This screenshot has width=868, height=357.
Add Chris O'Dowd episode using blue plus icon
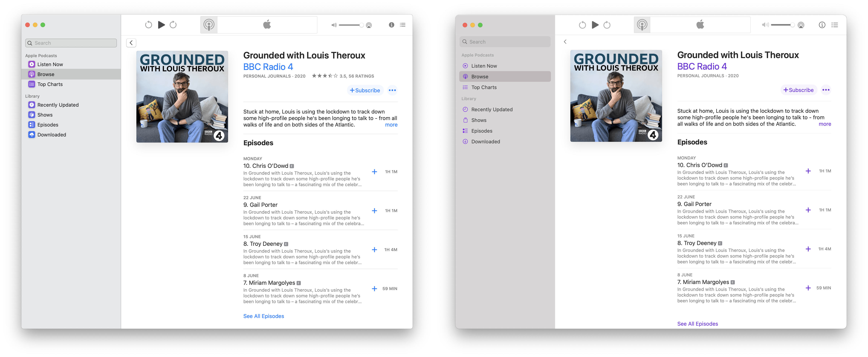pos(374,172)
